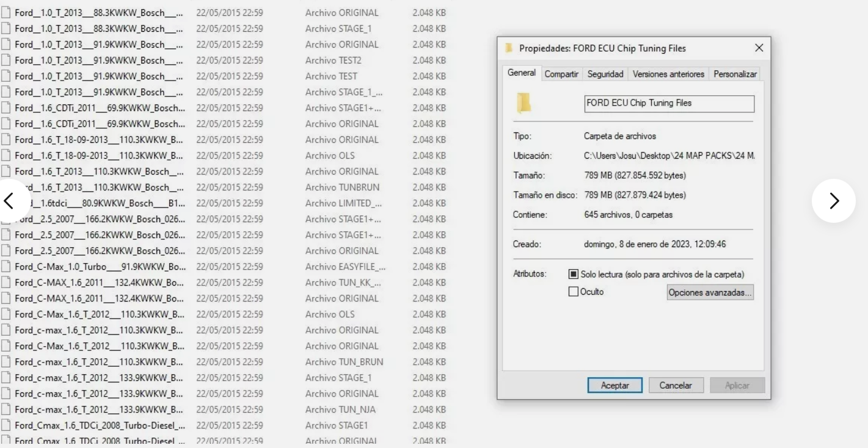868x448 pixels.
Task: Switch to the Seguridad tab
Action: coord(605,73)
